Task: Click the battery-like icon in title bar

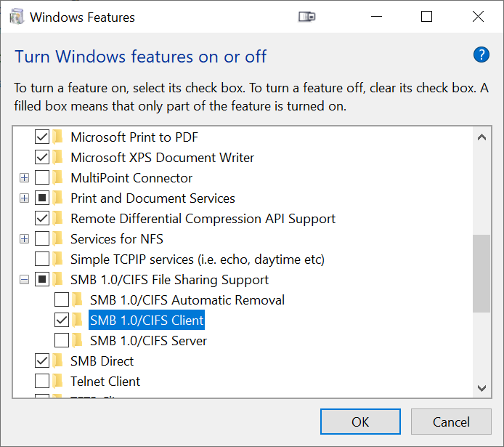Action: tap(306, 17)
